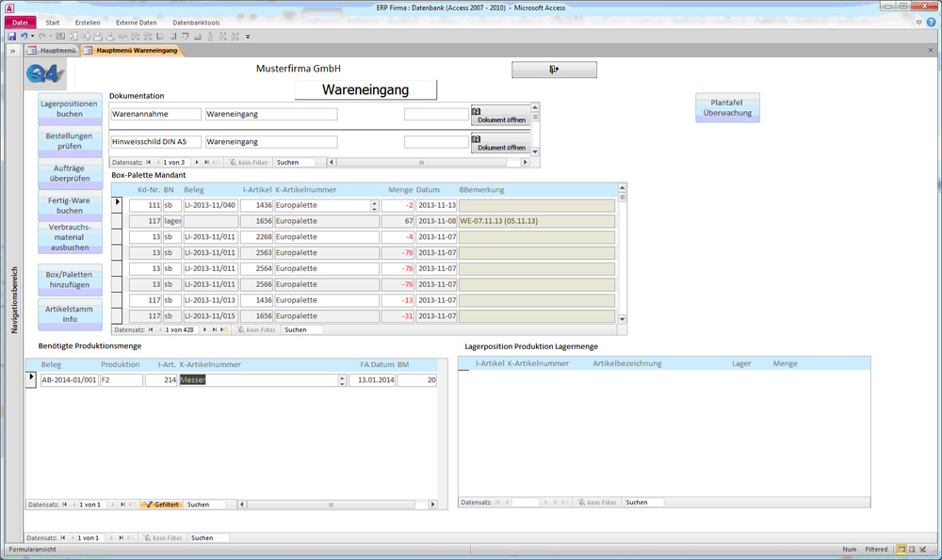Screen dimensions: 942x560
Task: Toggle Kein Filter in the Lagerposition Produktion navigator
Action: pyautogui.click(x=598, y=503)
